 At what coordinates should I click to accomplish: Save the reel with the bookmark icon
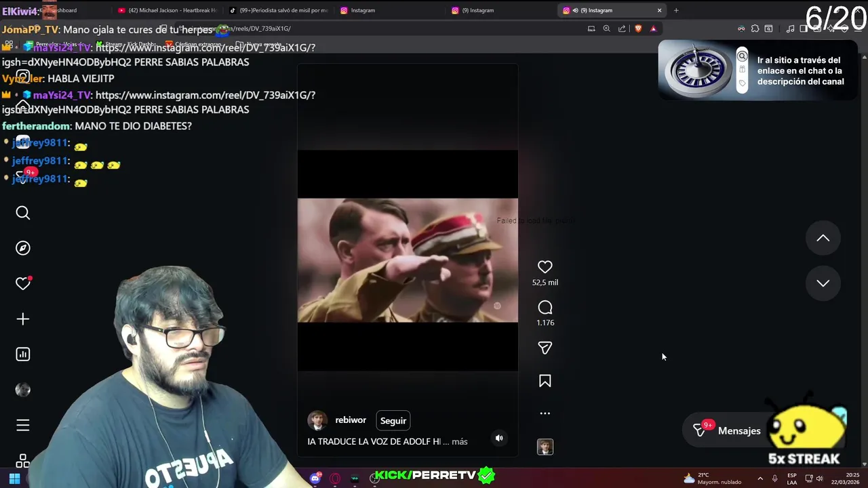click(x=545, y=381)
